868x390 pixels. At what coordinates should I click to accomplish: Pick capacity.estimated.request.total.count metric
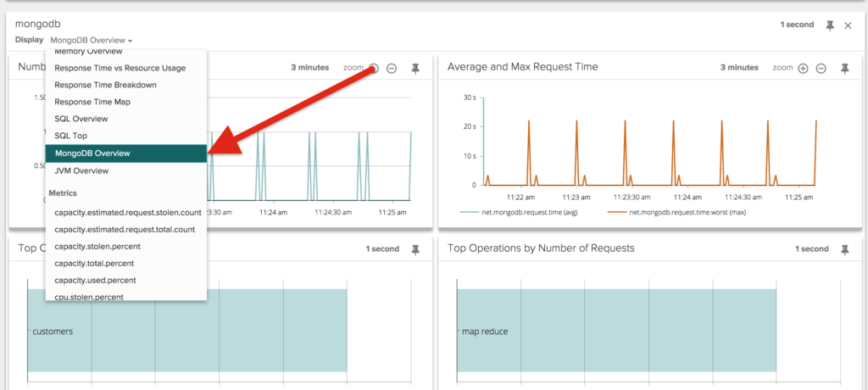126,229
